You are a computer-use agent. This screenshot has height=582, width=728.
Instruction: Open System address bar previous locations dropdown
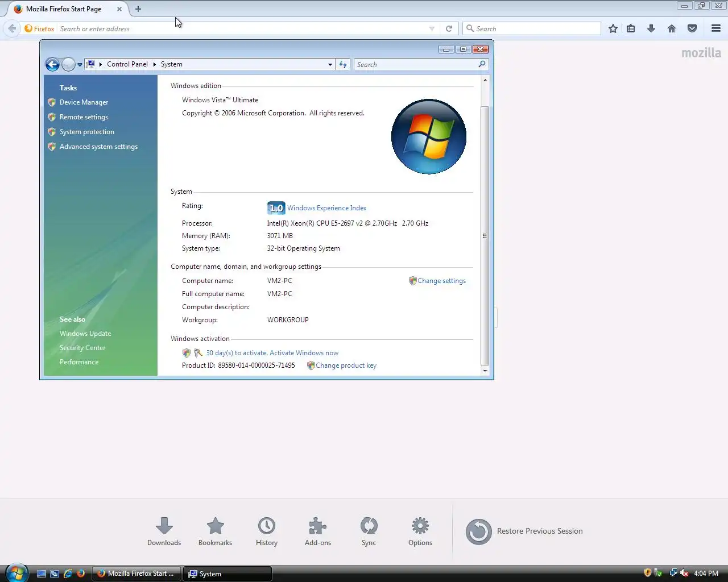tap(330, 64)
